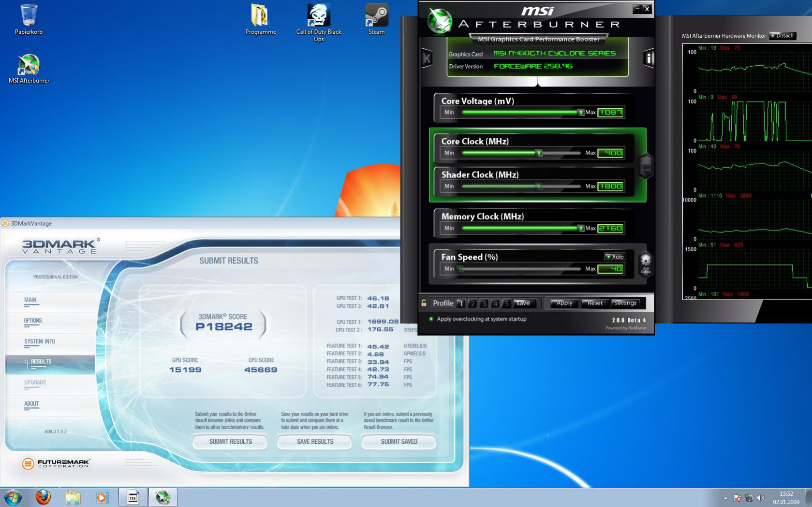Select the Call of Duty Black Ops shortcut
Image resolution: width=812 pixels, height=507 pixels.
319,23
